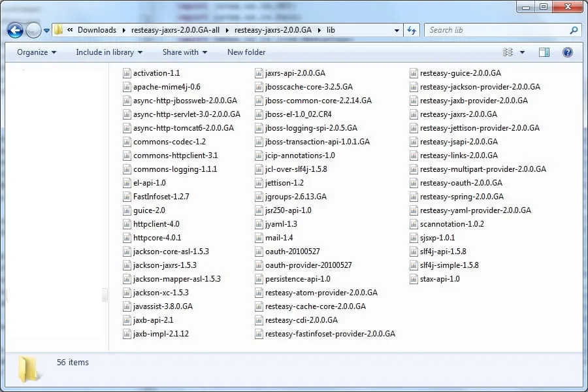
Task: Select the file name resteasy-fastinfoset-provider-2.0.0.GA
Action: pyautogui.click(x=331, y=334)
